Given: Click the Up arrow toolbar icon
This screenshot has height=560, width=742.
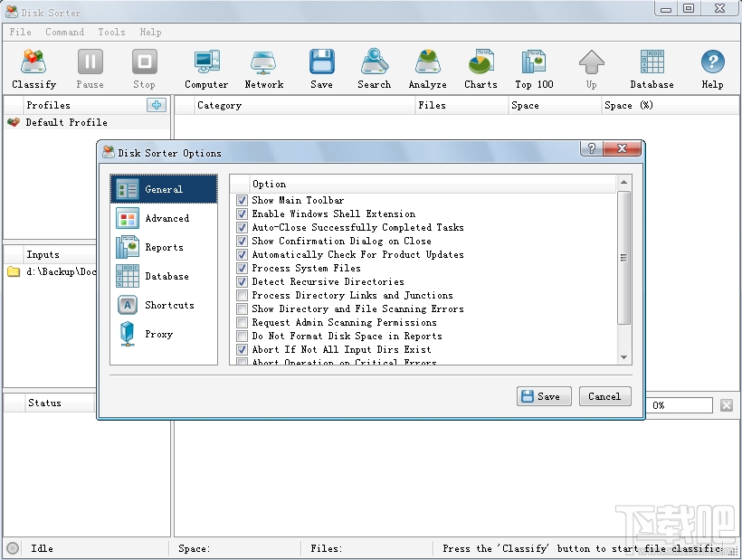Looking at the screenshot, I should (x=592, y=62).
